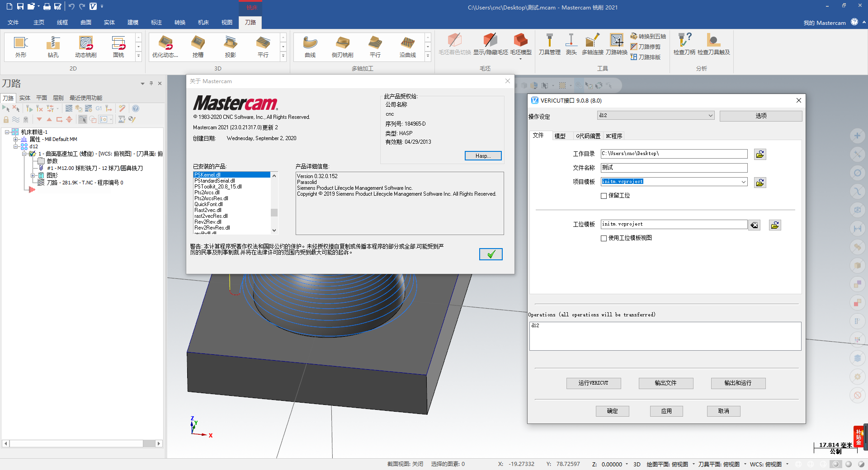This screenshot has width=868, height=470.
Task: Click 刀路修剪 toolpath trim
Action: coord(646,47)
